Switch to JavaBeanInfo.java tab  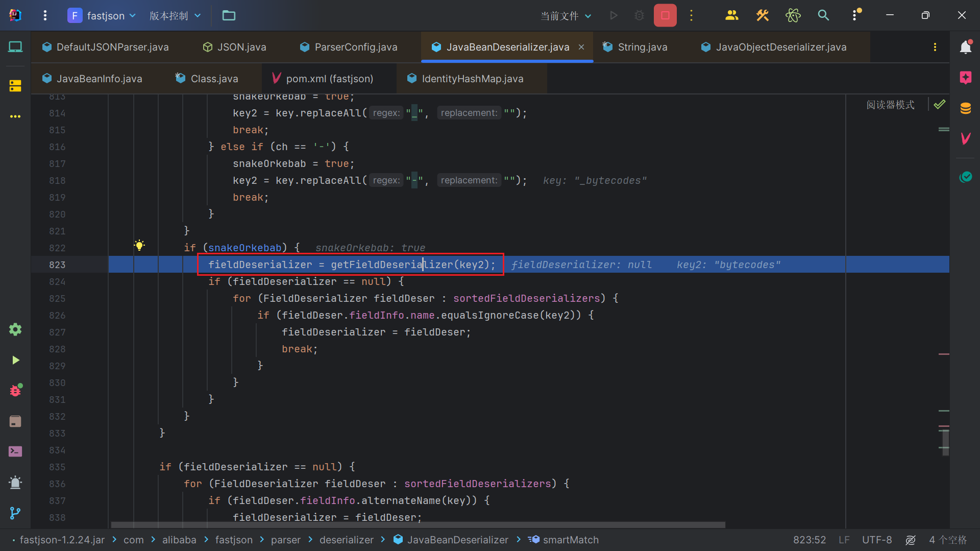pos(92,79)
